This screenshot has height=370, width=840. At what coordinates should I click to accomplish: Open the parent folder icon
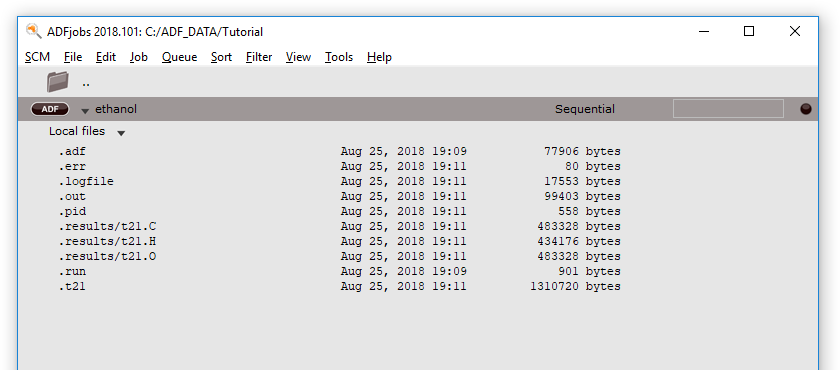pos(57,82)
